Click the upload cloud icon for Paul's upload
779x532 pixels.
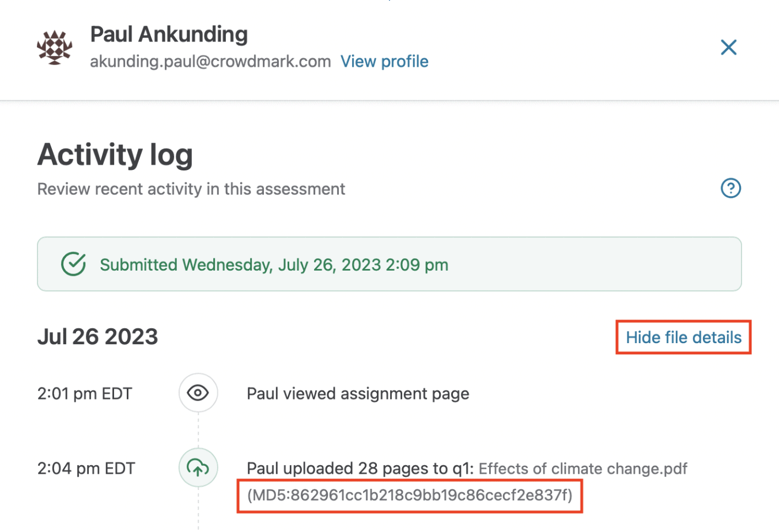pyautogui.click(x=198, y=468)
